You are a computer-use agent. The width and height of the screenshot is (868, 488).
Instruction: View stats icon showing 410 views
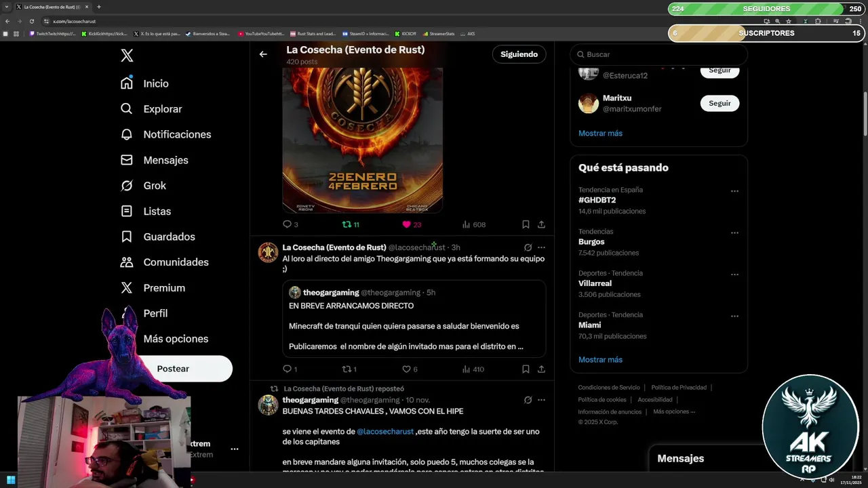pos(466,369)
